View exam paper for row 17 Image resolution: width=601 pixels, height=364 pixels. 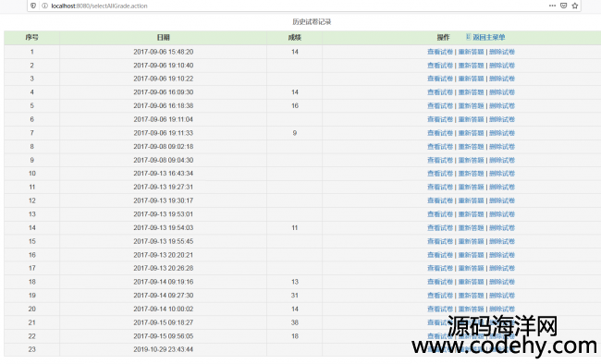tap(440, 268)
